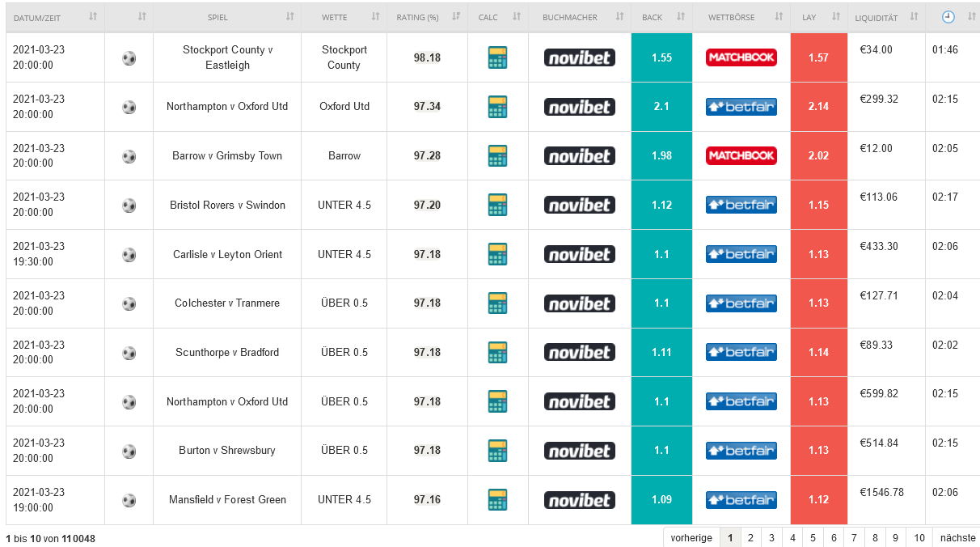This screenshot has width=980, height=547.
Task: Click novibet logo in Stockport County row
Action: point(580,57)
